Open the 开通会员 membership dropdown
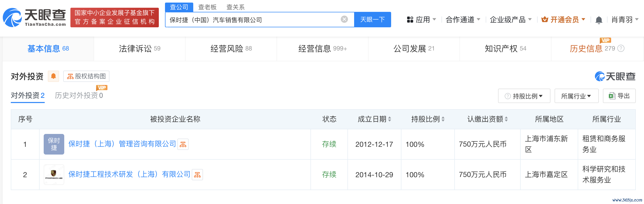Viewport: 644px width, 204px height. (x=563, y=20)
